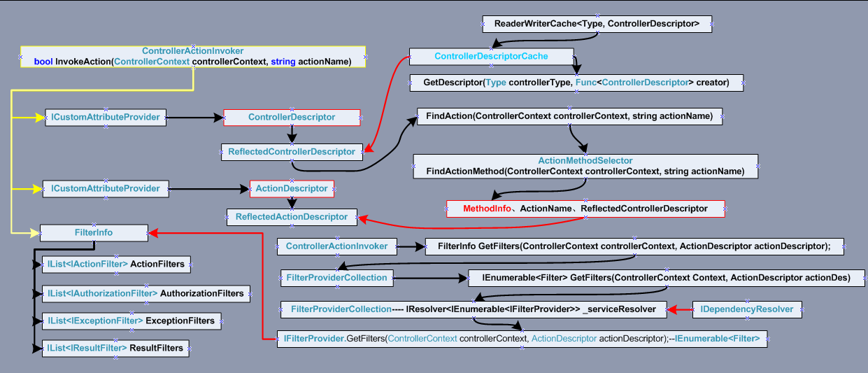
Task: Click the short FilterProviderCollection box
Action: click(336, 278)
